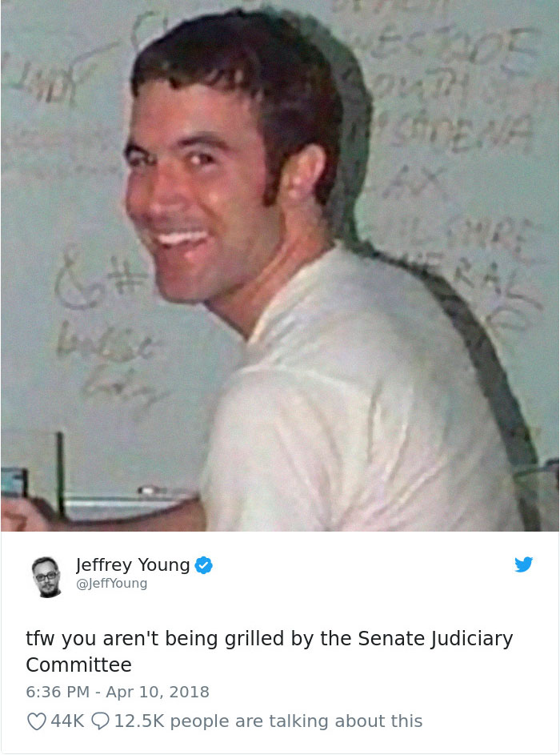Click "people are talking about this" text

pyautogui.click(x=296, y=721)
